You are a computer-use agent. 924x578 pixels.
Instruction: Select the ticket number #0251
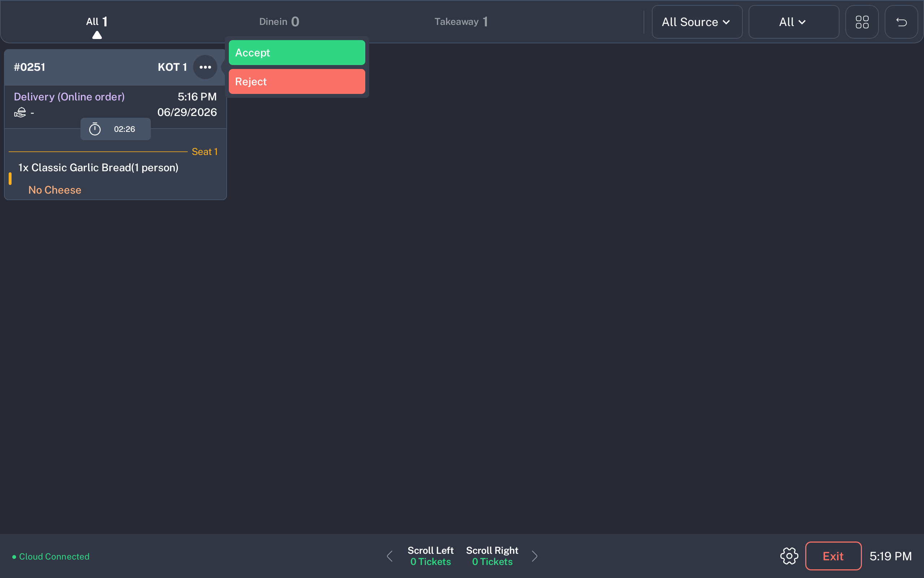29,67
